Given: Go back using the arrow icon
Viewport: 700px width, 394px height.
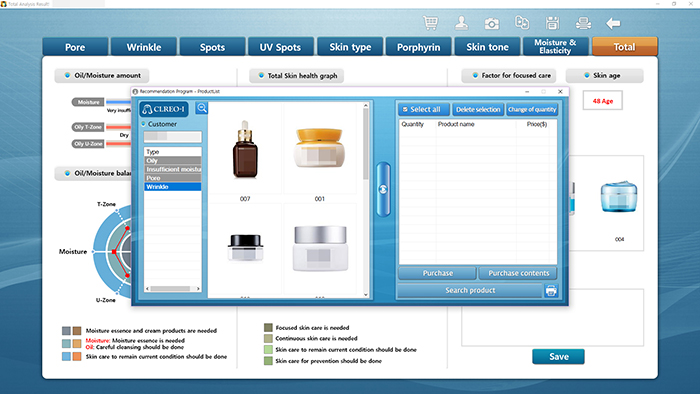Looking at the screenshot, I should [x=613, y=23].
